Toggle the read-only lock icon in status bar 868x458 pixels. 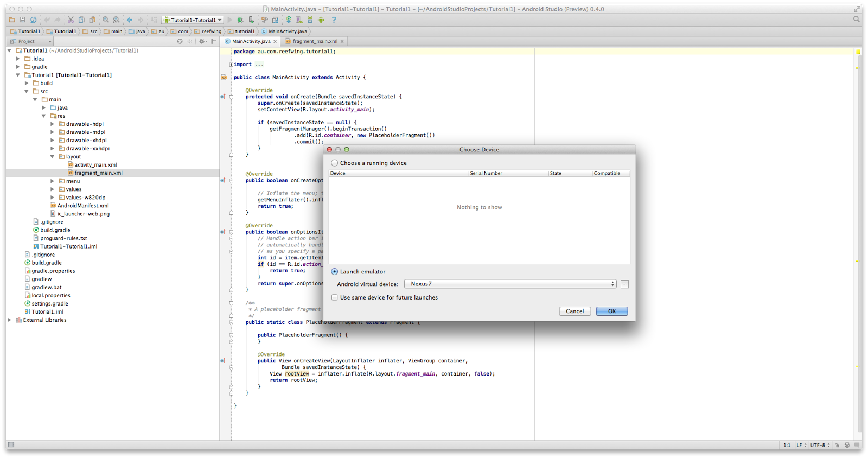838,445
